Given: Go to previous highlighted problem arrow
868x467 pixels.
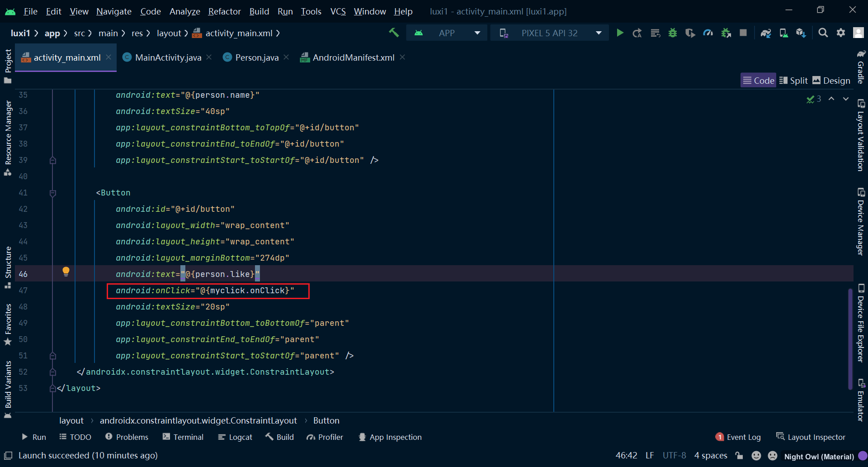Looking at the screenshot, I should tap(831, 99).
